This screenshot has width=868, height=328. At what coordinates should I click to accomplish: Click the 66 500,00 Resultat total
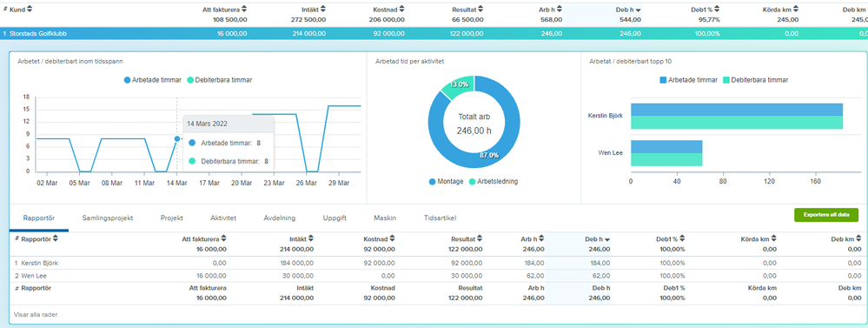(x=468, y=19)
